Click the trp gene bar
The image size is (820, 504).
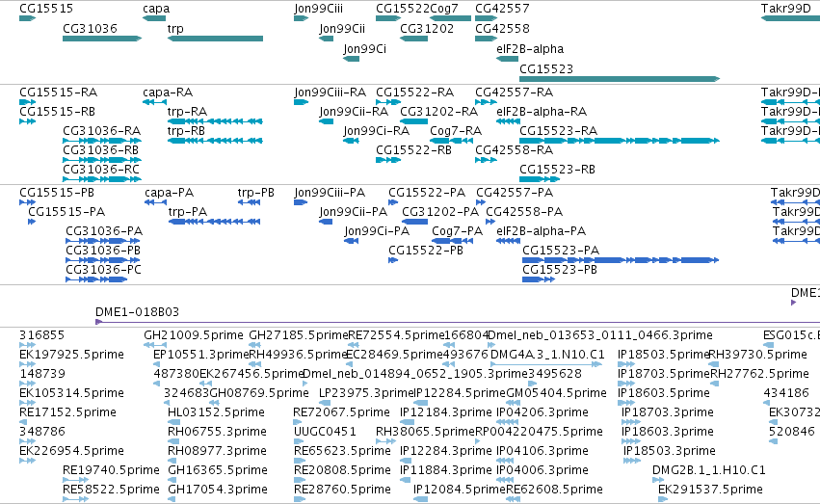click(x=215, y=39)
